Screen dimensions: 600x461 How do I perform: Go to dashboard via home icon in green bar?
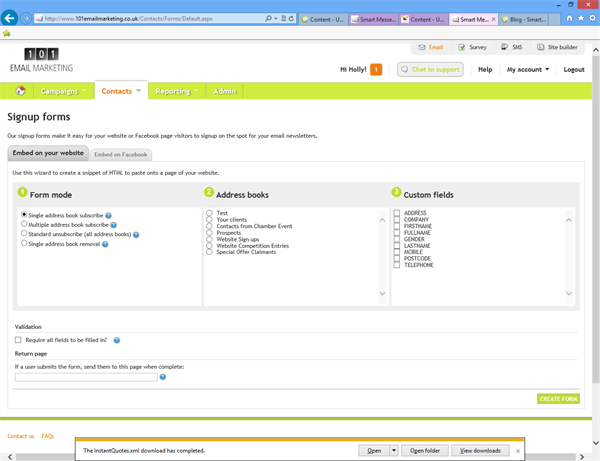click(20, 91)
